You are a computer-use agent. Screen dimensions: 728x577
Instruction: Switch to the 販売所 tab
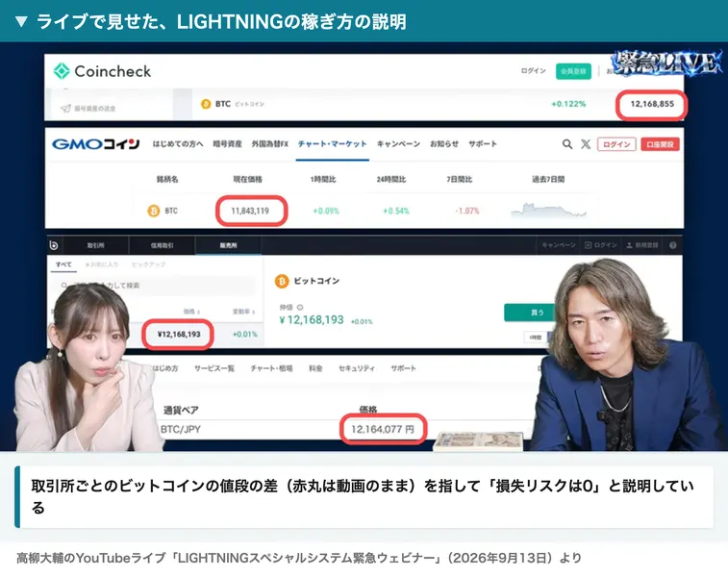228,245
